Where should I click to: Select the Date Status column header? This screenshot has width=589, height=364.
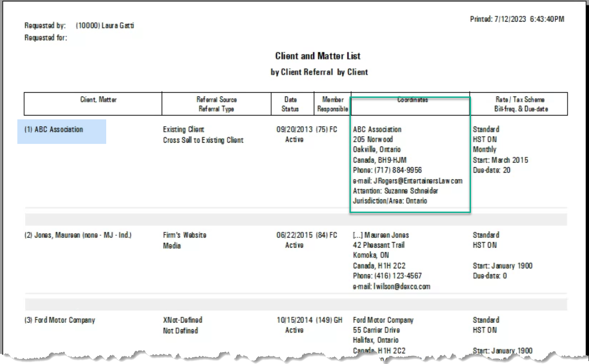(x=291, y=104)
